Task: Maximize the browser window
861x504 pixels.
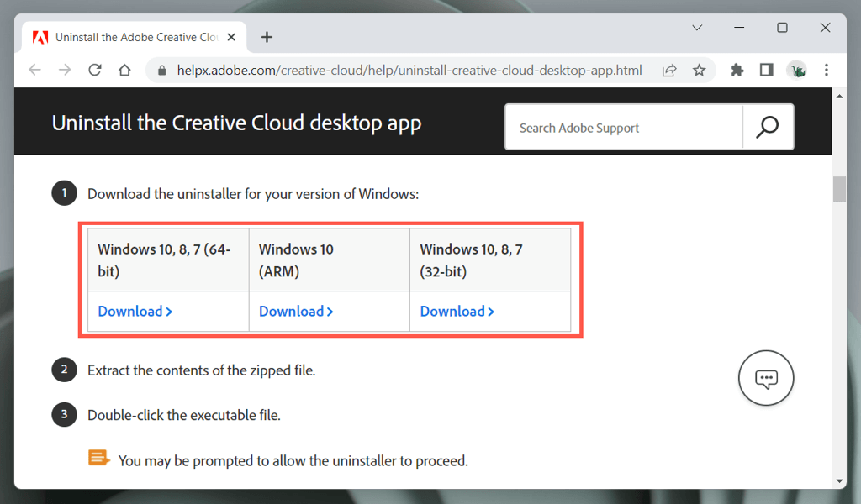Action: [782, 28]
